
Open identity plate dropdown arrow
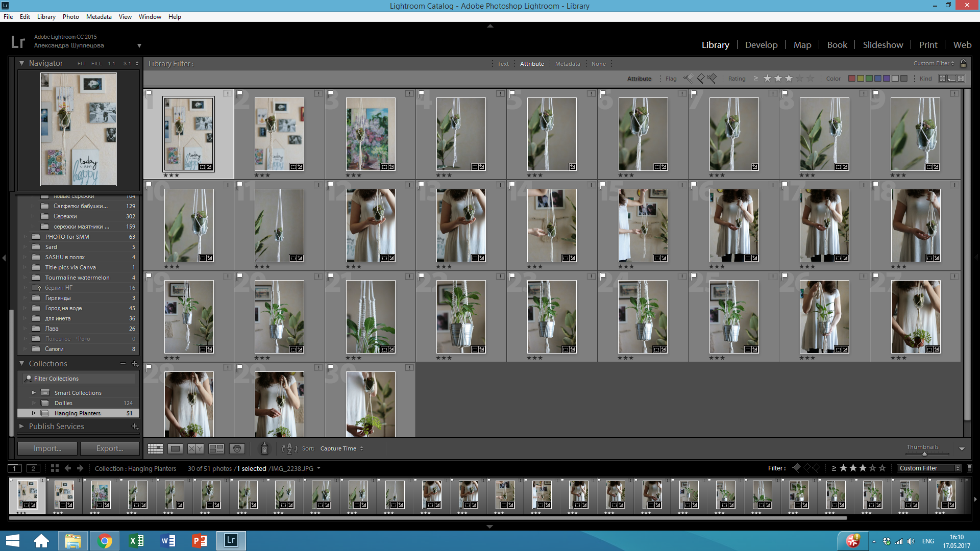pos(139,46)
